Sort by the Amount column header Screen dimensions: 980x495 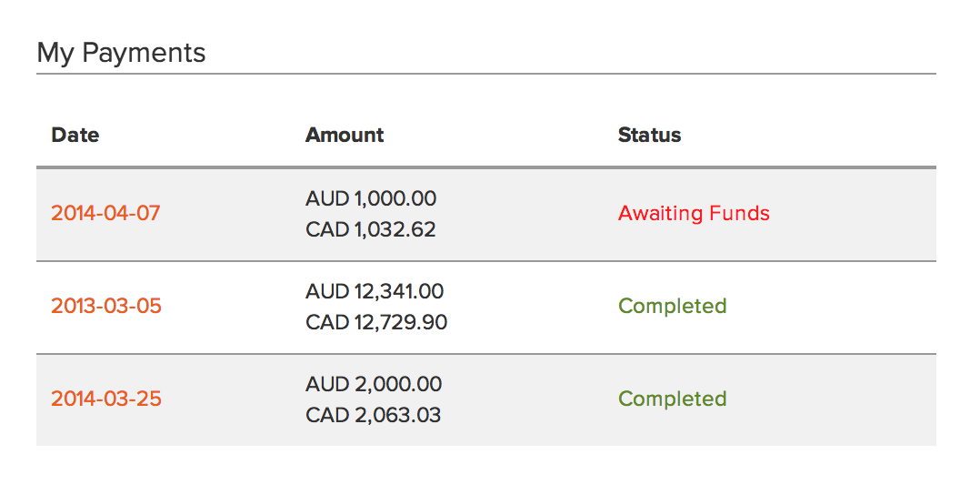pos(345,136)
